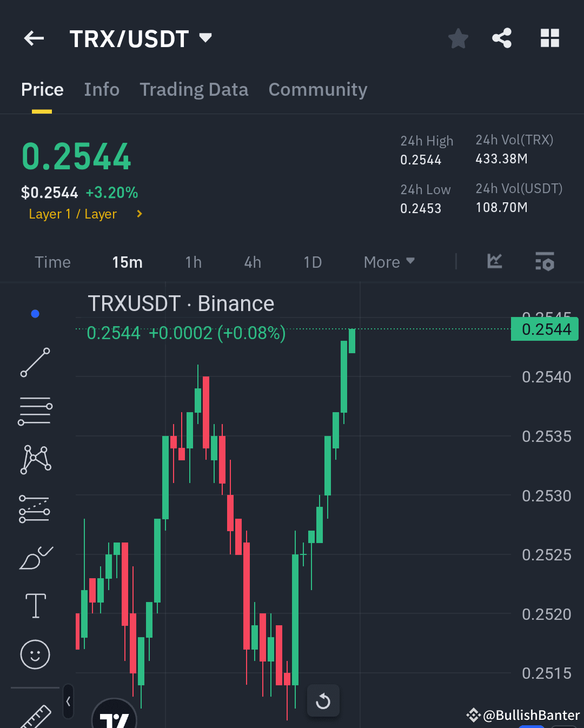Select the trend line drawing tool
This screenshot has height=728, width=584.
tap(35, 361)
